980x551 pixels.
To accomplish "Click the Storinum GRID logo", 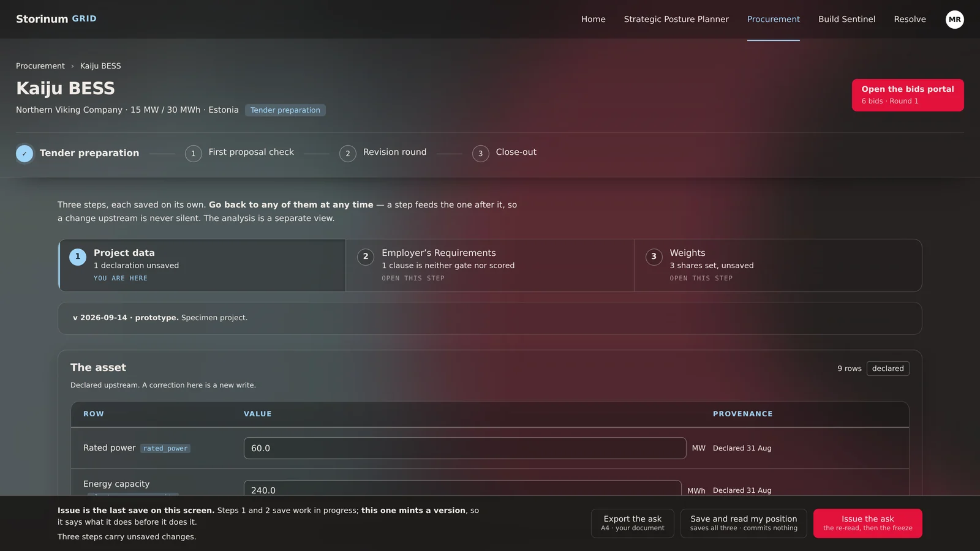I will coord(56,19).
